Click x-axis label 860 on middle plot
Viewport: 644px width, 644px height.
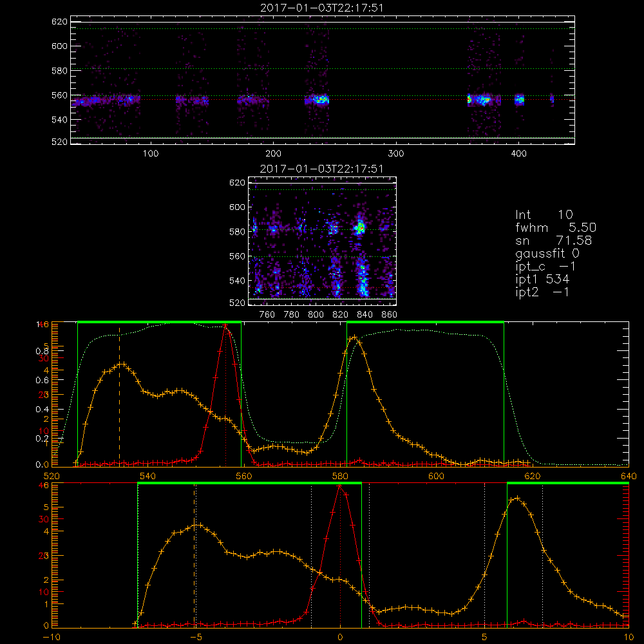[390, 315]
